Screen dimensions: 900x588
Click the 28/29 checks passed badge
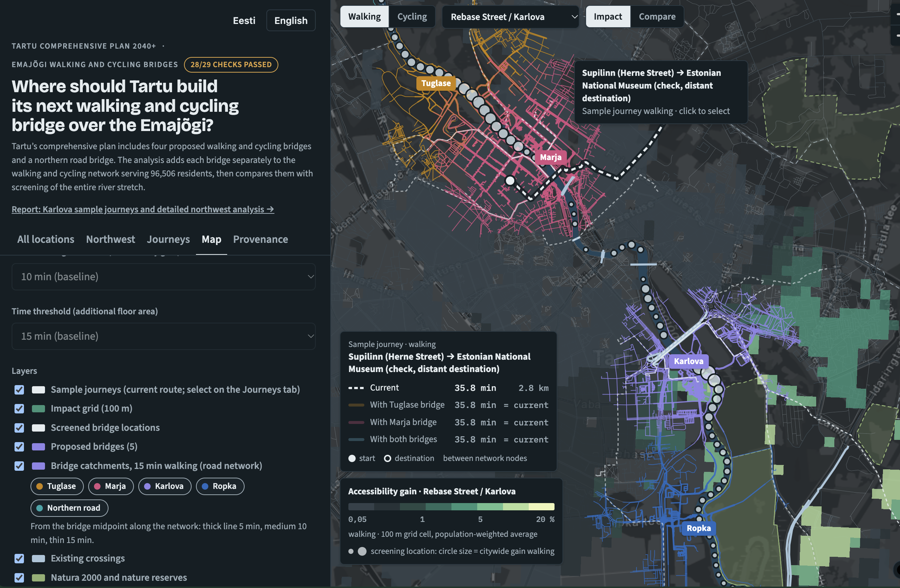coord(231,64)
